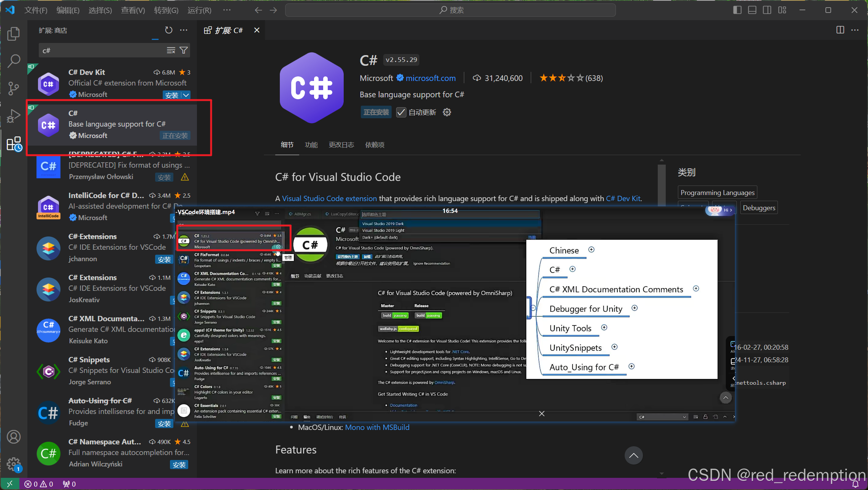Open the Mono with MSBuild link

pos(377,427)
